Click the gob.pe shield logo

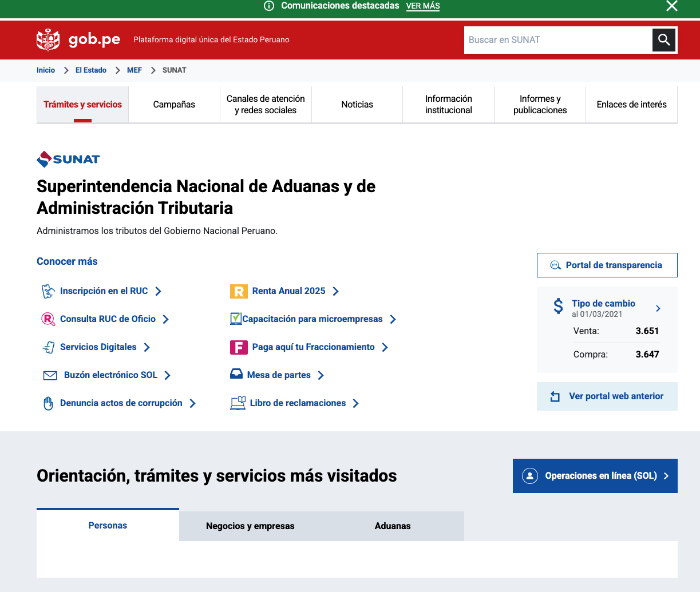click(48, 39)
